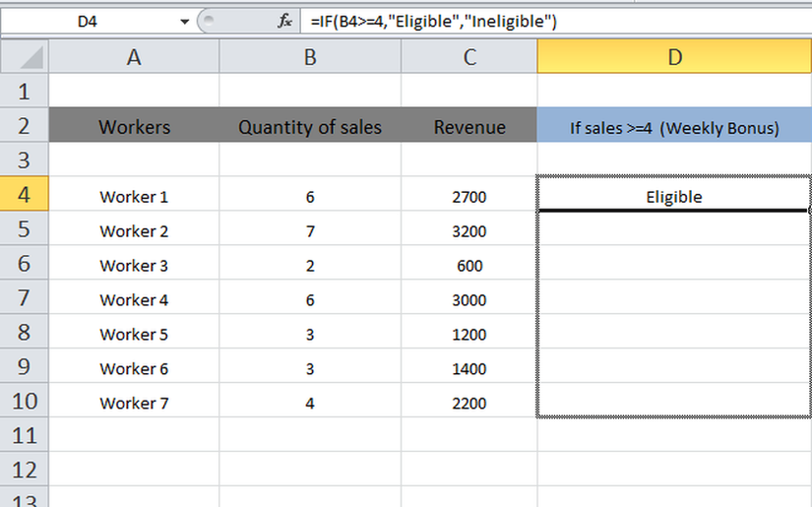Select column A header
The height and width of the screenshot is (507, 812).
(x=134, y=57)
